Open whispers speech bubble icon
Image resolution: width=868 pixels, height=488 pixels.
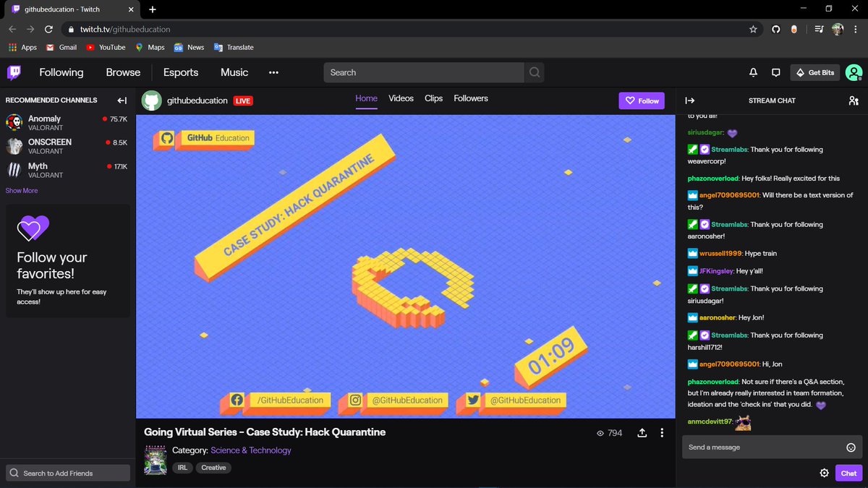pos(775,72)
